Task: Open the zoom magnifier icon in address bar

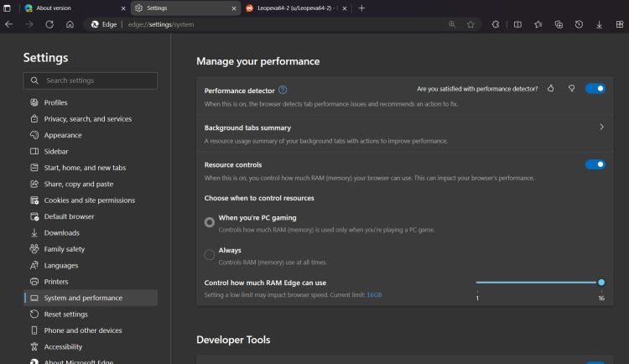Action: point(452,24)
